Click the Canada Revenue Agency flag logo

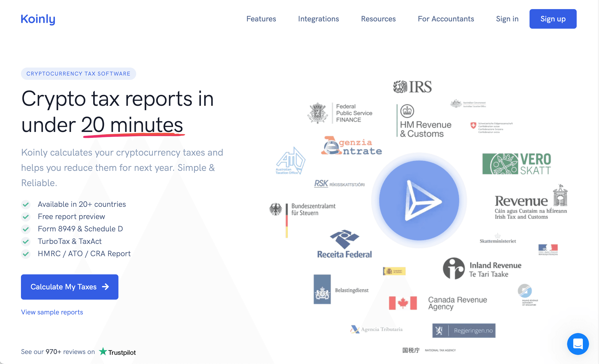(x=403, y=303)
